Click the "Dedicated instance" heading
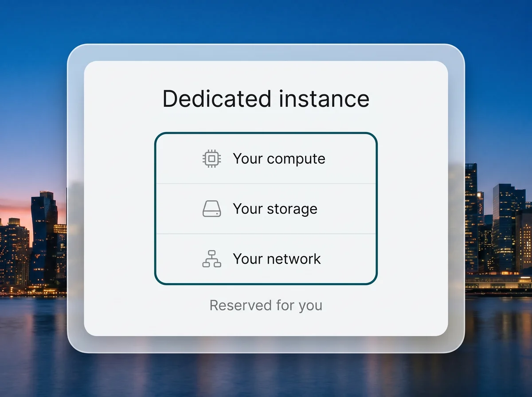 point(266,98)
